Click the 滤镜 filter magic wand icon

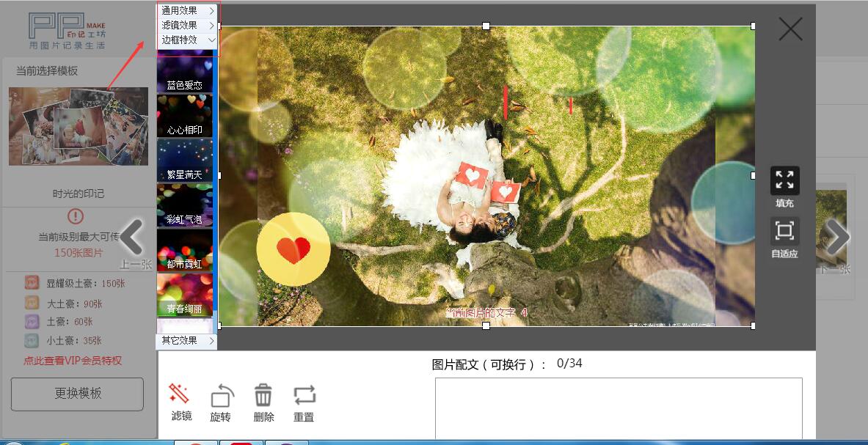(x=180, y=394)
